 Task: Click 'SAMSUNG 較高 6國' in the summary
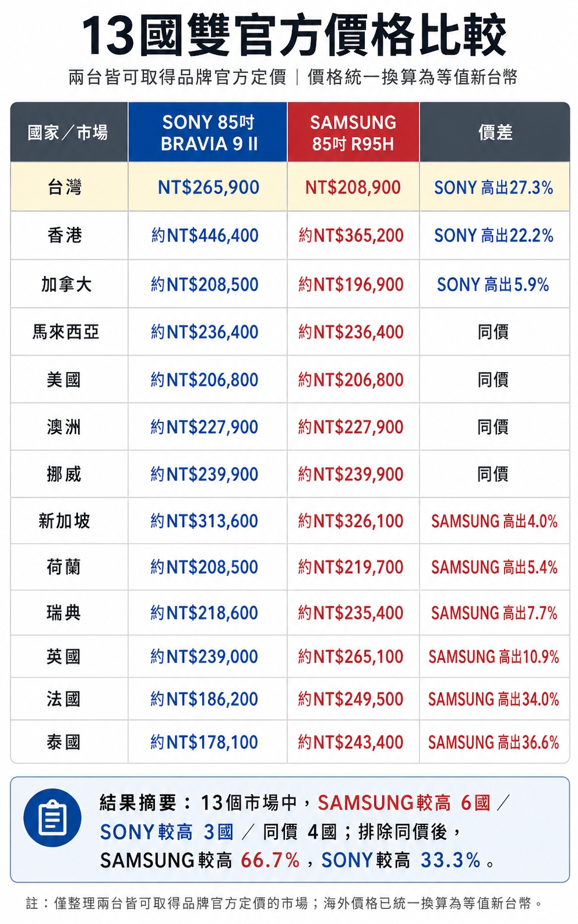(x=404, y=803)
